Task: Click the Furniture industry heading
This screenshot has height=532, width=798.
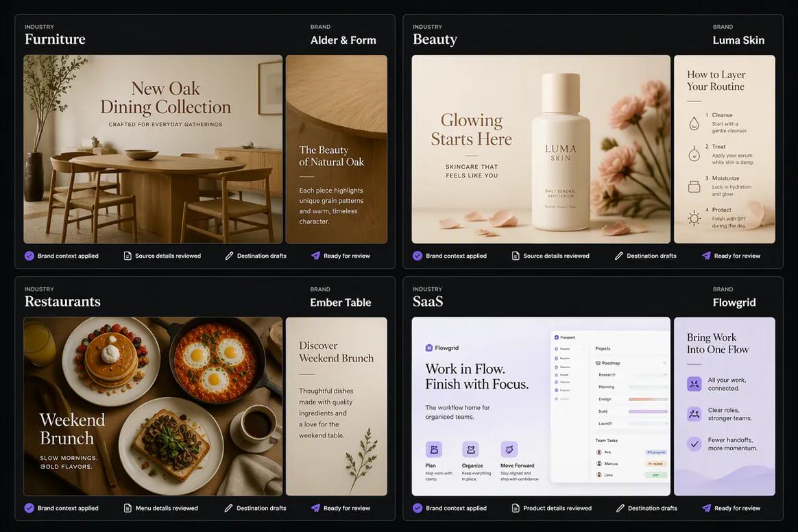Action: (x=55, y=39)
